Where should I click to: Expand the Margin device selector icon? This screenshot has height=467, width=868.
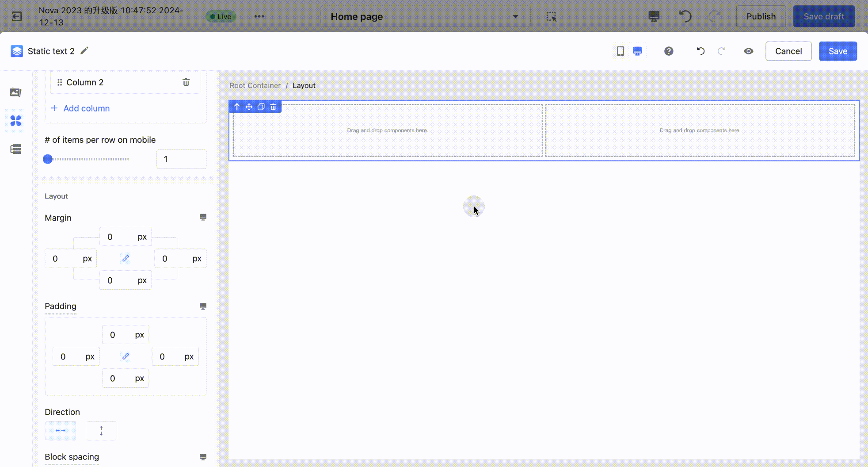[203, 217]
